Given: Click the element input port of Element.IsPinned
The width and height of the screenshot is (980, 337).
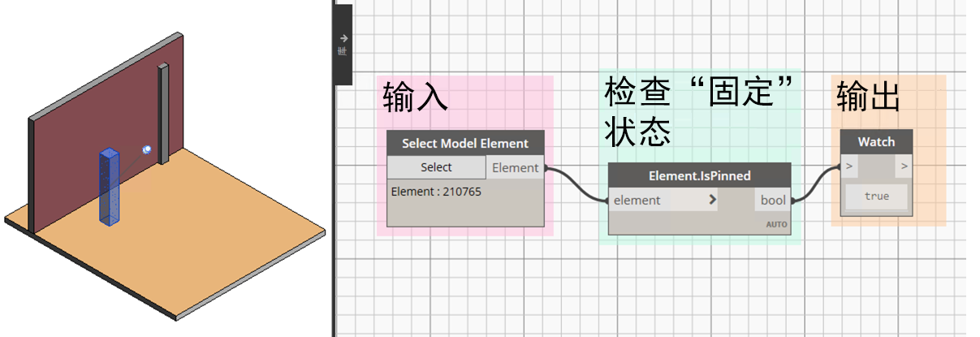Looking at the screenshot, I should coord(663,200).
